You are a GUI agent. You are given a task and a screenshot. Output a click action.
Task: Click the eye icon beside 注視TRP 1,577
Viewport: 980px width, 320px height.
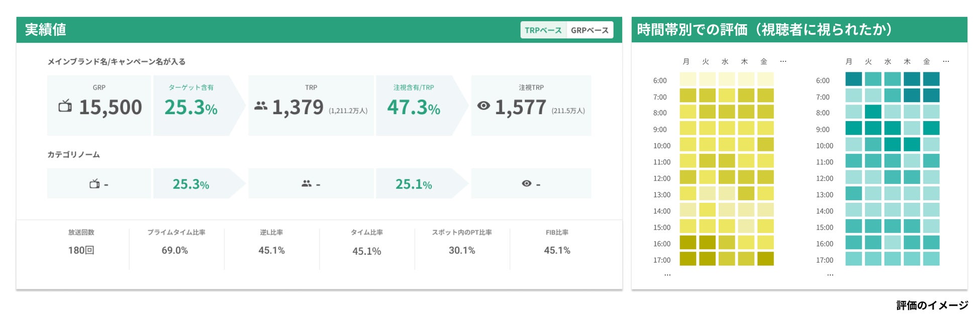coord(483,105)
